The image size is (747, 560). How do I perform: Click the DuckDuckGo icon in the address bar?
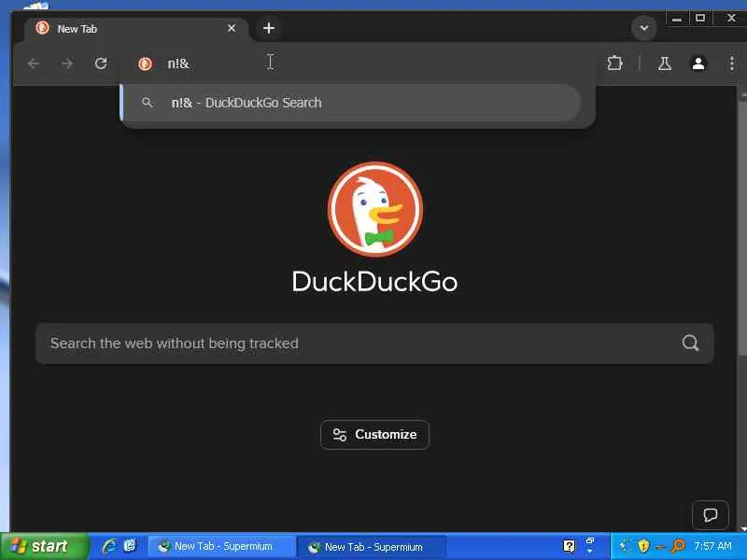click(146, 63)
